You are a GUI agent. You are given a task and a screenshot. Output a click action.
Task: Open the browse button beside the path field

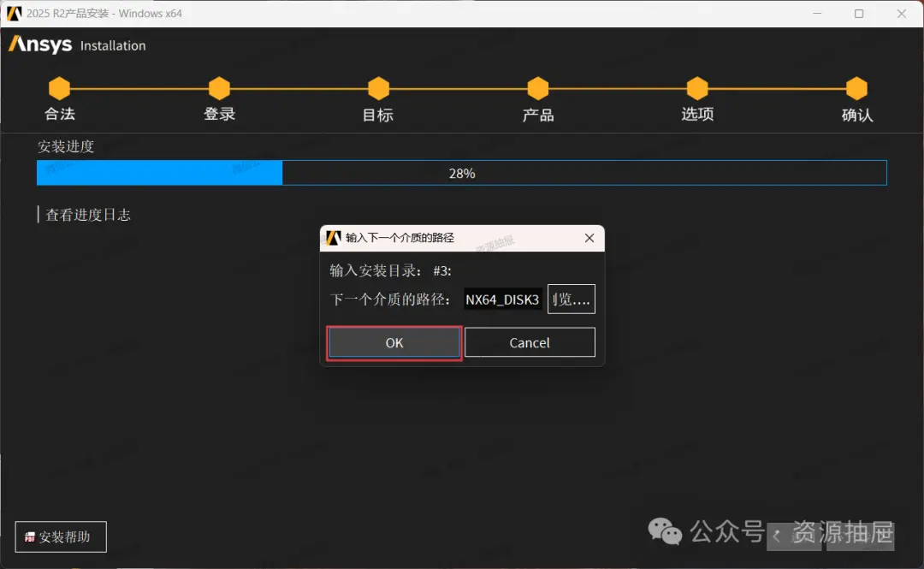571,299
